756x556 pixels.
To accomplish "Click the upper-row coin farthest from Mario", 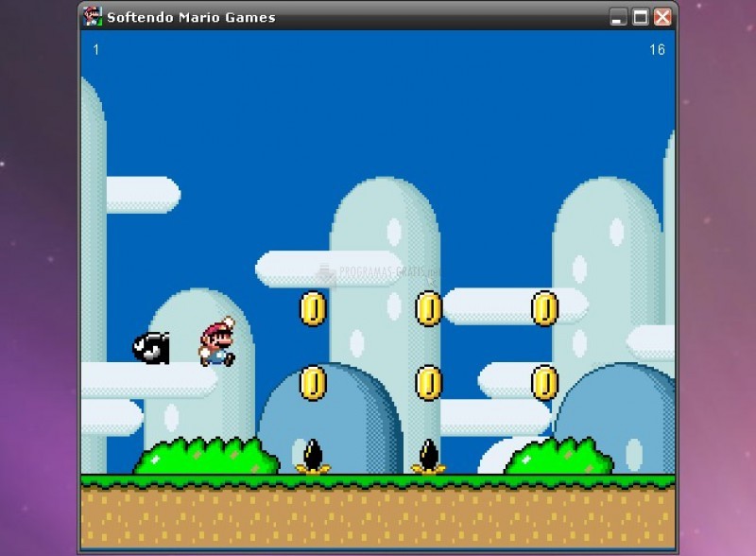I will click(545, 308).
